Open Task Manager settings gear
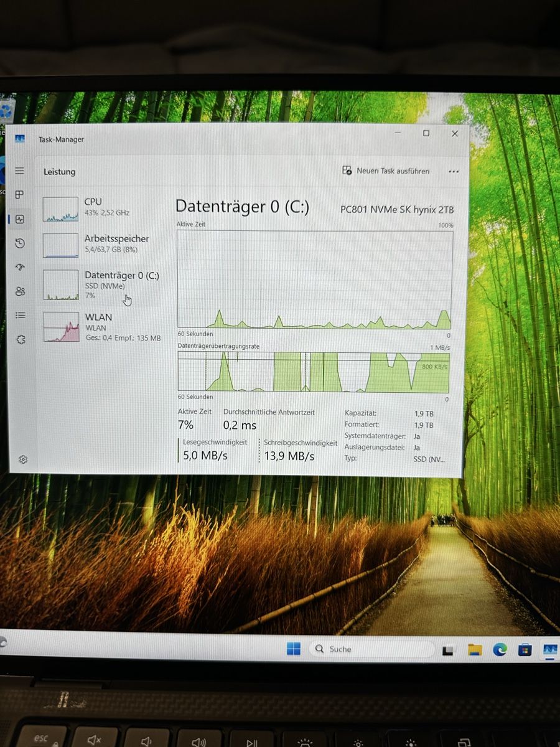This screenshot has width=560, height=747. [23, 459]
